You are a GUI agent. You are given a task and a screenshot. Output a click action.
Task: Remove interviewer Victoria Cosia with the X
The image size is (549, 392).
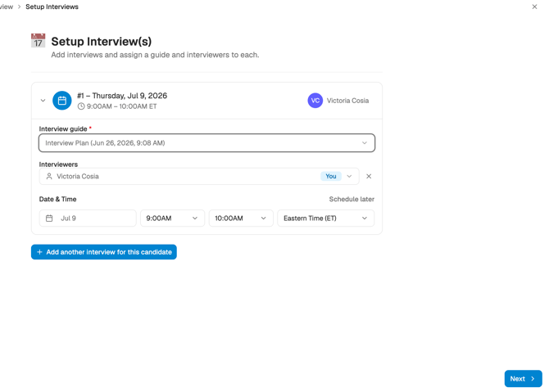pyautogui.click(x=369, y=176)
